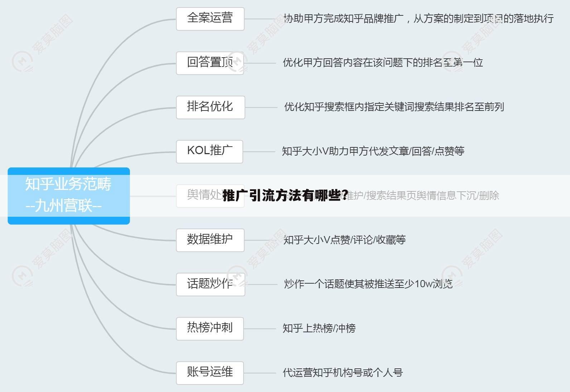This screenshot has width=570, height=392.
Task: Select the 账号运维 node
Action: click(x=210, y=373)
